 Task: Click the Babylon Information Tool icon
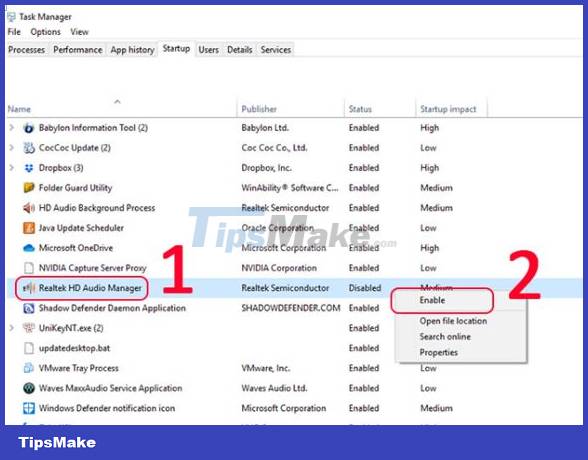[29, 128]
